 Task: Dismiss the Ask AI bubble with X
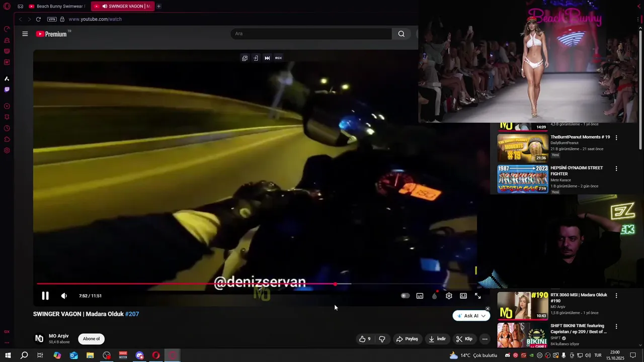point(488,309)
